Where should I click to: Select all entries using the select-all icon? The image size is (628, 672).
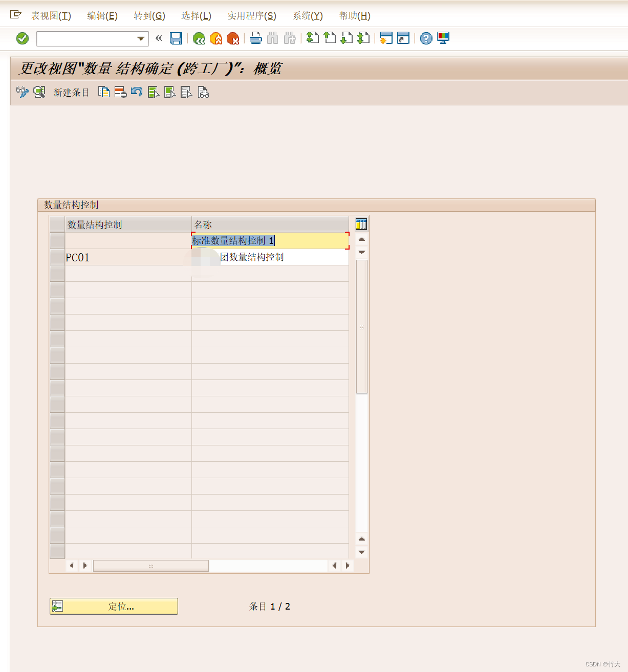[x=153, y=93]
